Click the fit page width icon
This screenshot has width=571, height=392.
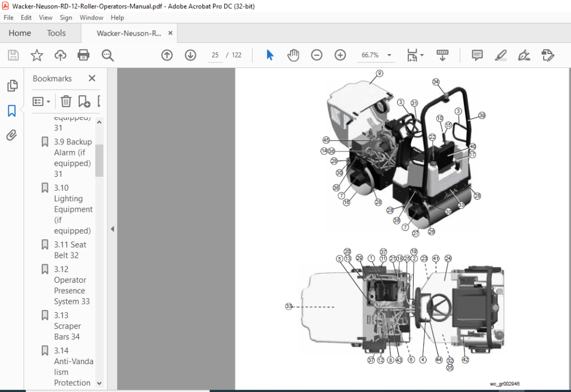pyautogui.click(x=412, y=55)
